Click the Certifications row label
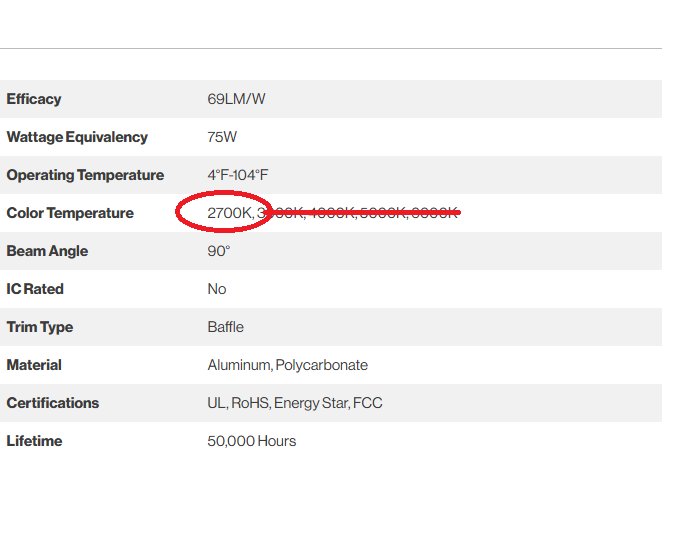Screen dimensions: 689x542 (53, 403)
